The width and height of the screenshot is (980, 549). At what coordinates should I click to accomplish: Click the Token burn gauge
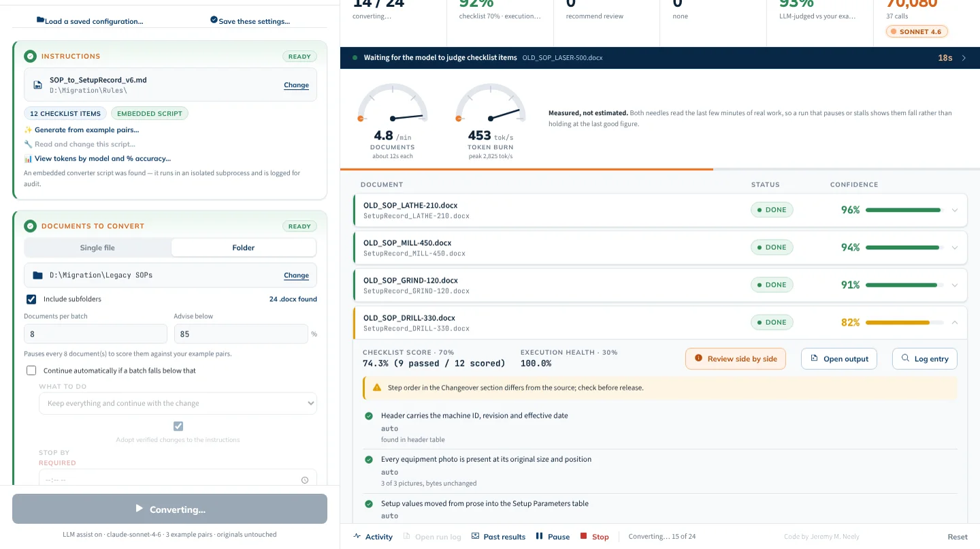(x=491, y=104)
